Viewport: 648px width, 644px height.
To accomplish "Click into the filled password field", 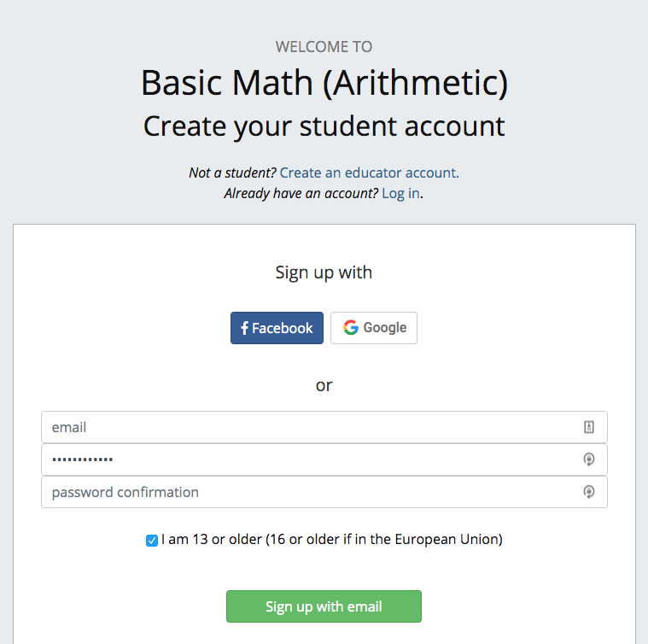I will click(x=324, y=460).
